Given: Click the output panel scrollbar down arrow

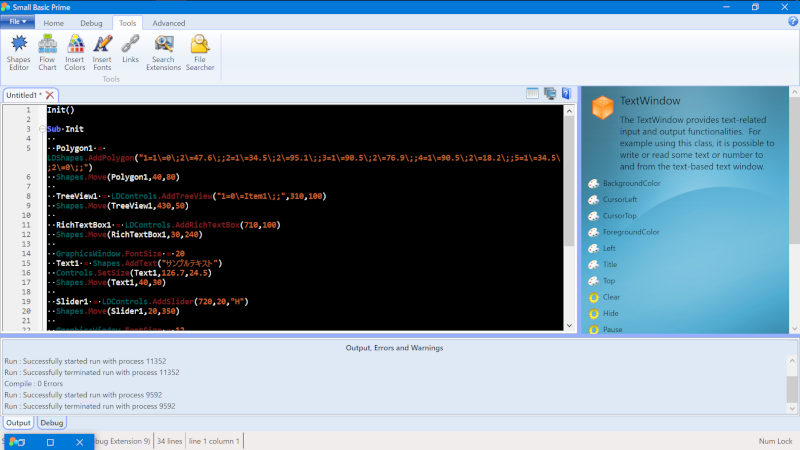Looking at the screenshot, I should coord(792,408).
